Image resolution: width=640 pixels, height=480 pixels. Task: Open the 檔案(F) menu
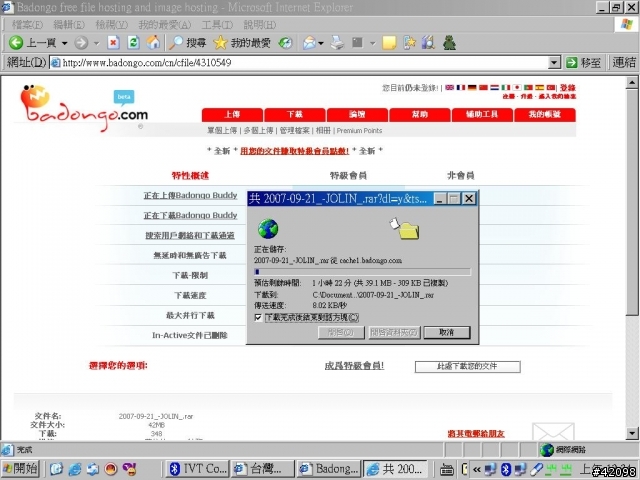tap(27, 25)
